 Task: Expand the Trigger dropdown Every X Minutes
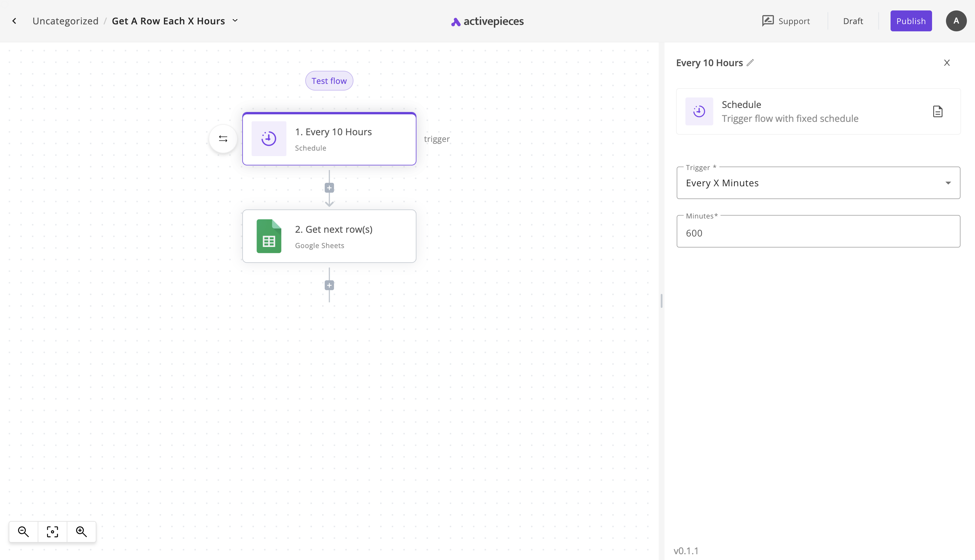pos(818,183)
